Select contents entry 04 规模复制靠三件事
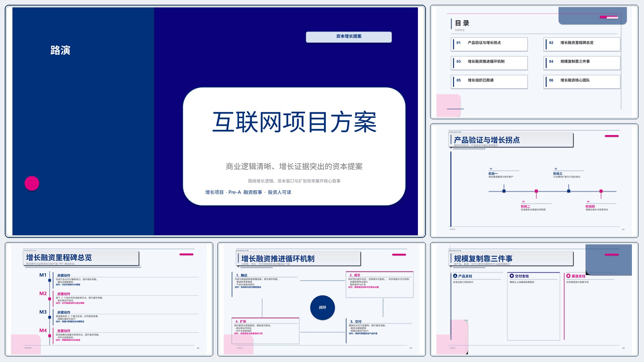644x362 pixels. [582, 63]
